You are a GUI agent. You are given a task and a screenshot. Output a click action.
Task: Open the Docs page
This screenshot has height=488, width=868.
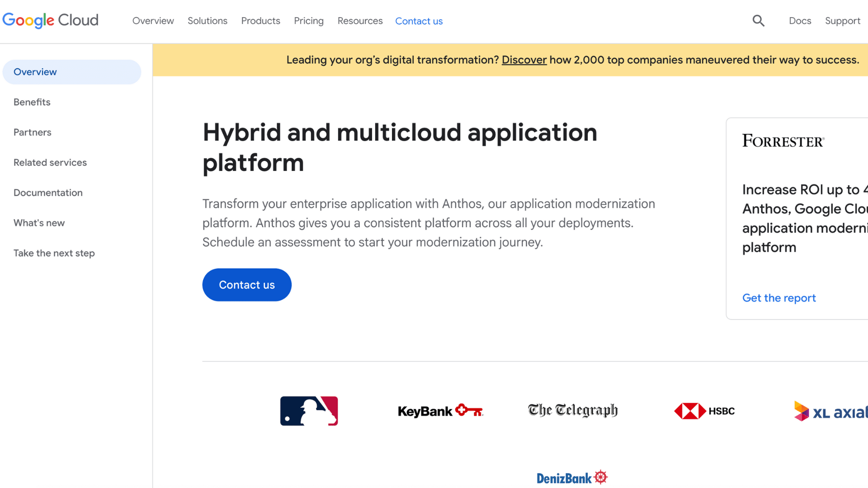(800, 21)
